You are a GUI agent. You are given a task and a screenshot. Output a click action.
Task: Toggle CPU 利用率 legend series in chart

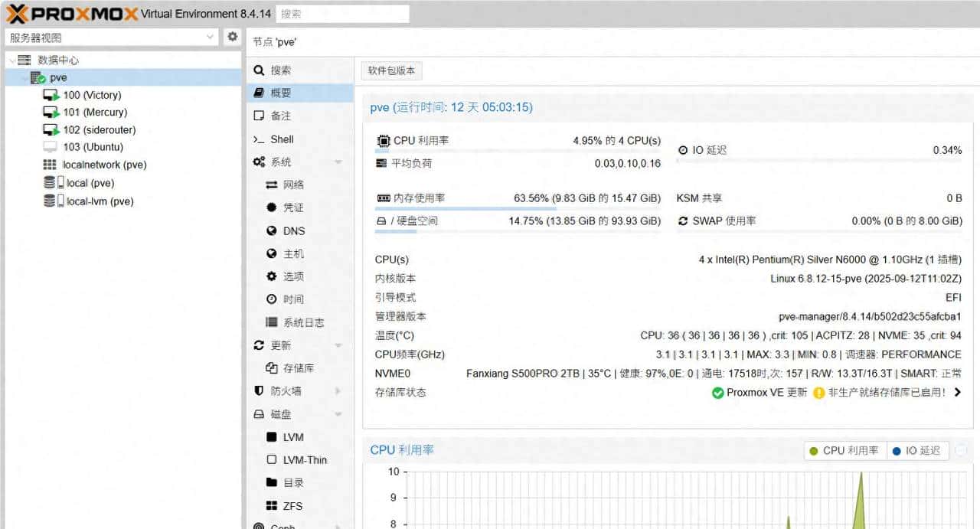[x=844, y=451]
